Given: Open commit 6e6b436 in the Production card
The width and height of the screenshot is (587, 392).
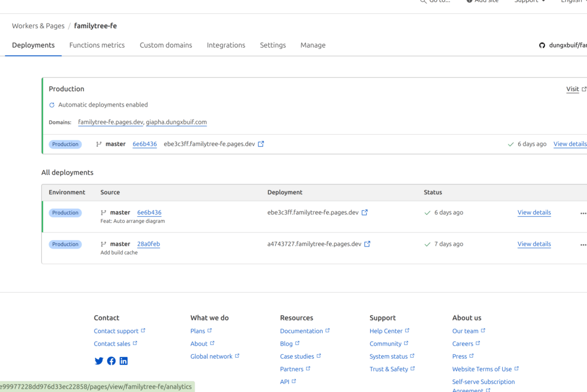Looking at the screenshot, I should coord(144,144).
